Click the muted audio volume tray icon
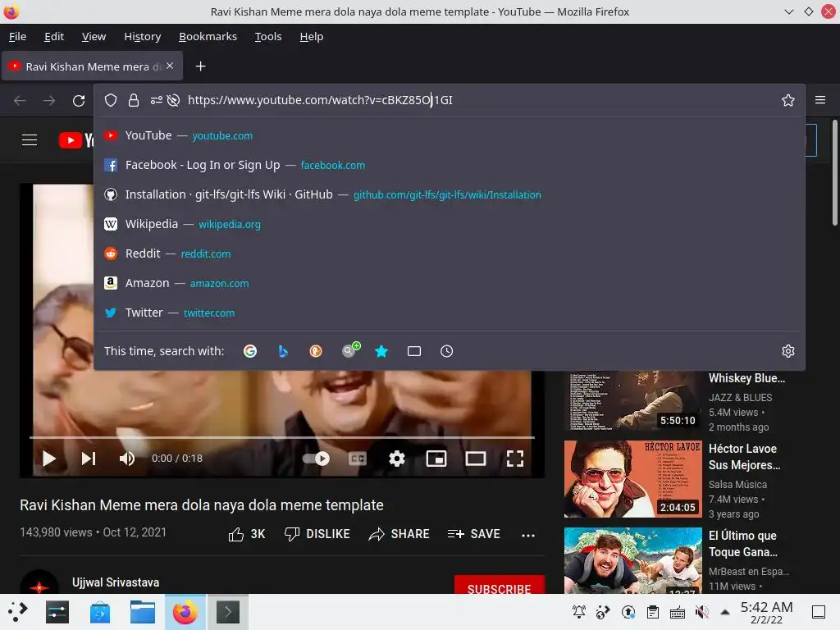The image size is (840, 630). coord(702,612)
